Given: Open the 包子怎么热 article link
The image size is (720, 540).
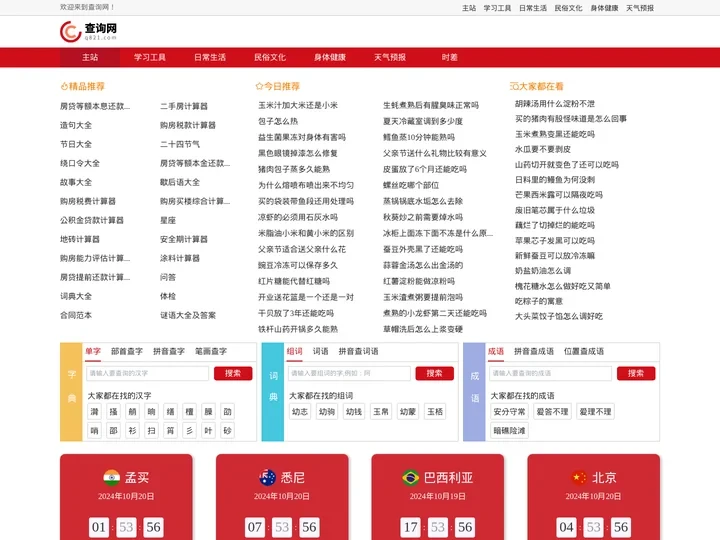Looking at the screenshot, I should click(x=278, y=121).
